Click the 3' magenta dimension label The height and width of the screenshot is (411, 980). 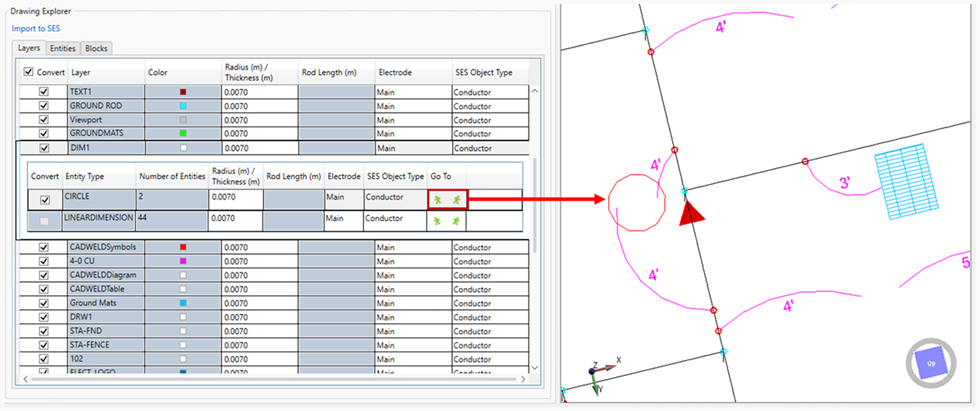click(x=844, y=182)
